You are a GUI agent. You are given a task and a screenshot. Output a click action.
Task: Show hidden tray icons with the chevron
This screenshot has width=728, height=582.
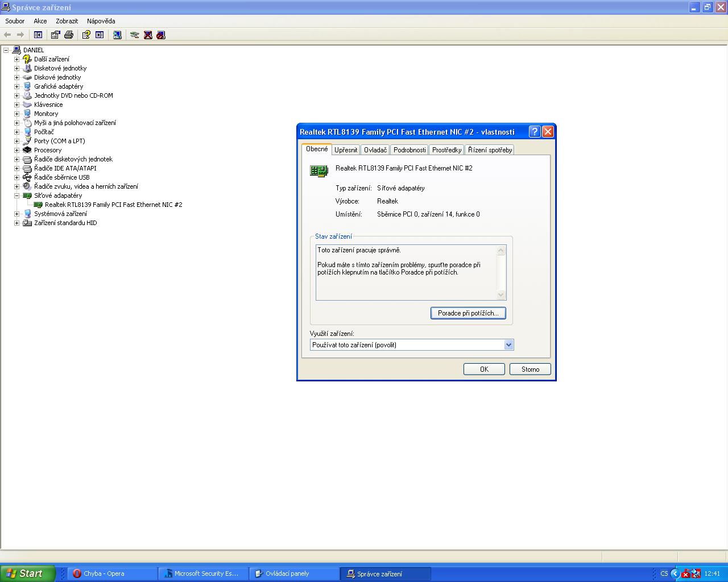[675, 573]
